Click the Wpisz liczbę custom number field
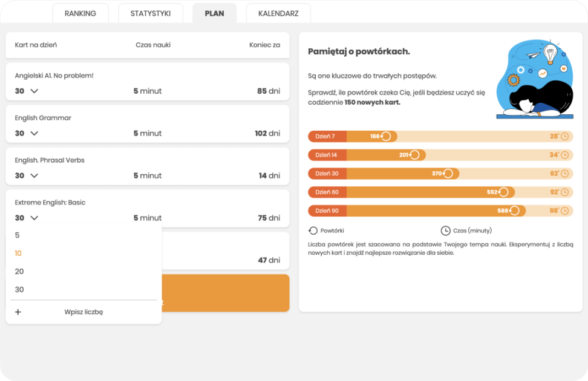The width and height of the screenshot is (588, 381). [x=83, y=312]
